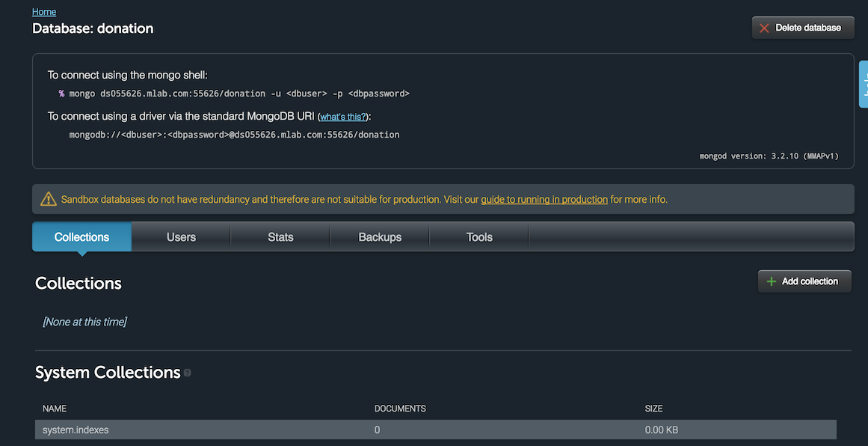The height and width of the screenshot is (446, 868).
Task: Select the Collections tab
Action: [x=81, y=237]
